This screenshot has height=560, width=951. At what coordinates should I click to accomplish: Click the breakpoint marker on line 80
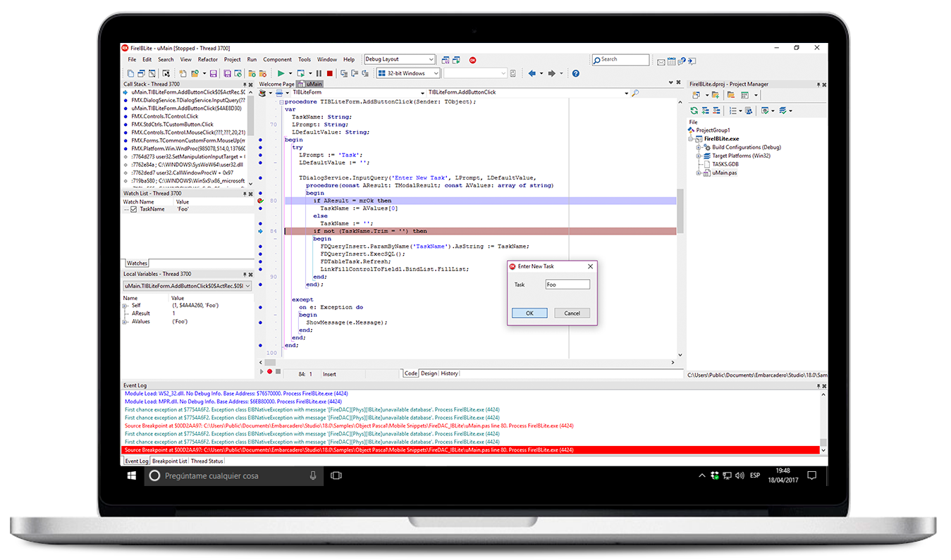[x=260, y=201]
